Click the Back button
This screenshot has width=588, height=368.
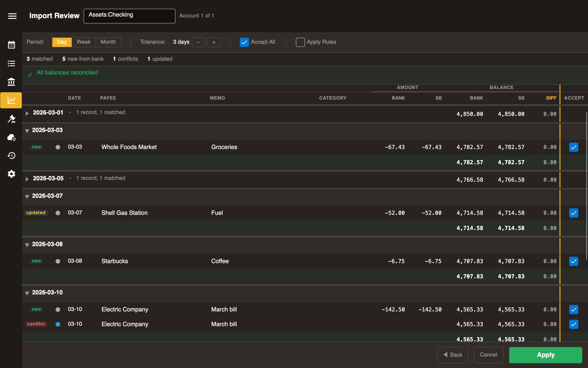452,355
